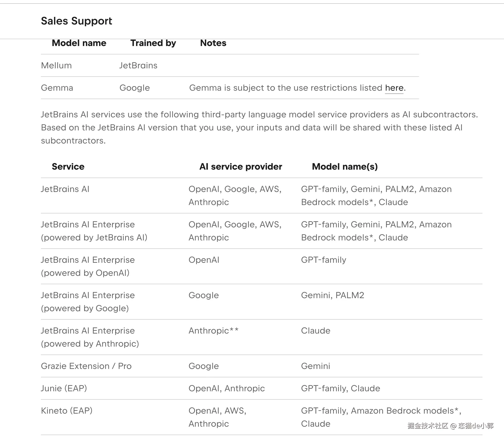Click the "JetBrains AI Enterprise (powered by Google)" service cell
The height and width of the screenshot is (440, 504).
click(x=88, y=302)
